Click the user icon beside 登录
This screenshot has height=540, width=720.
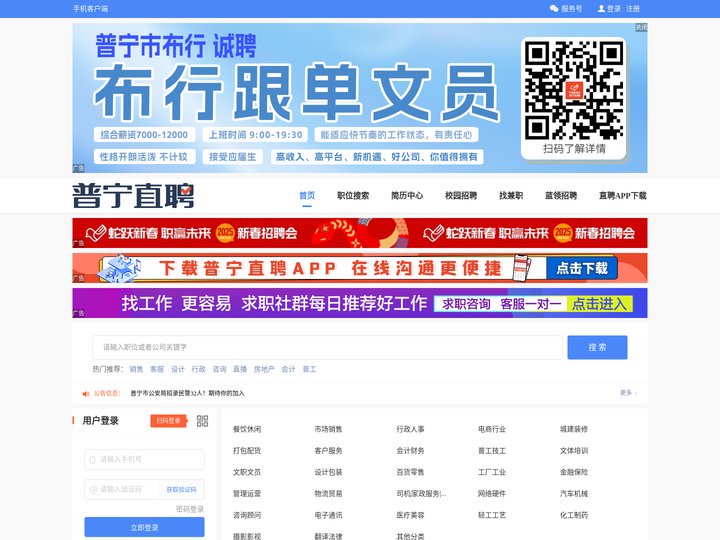(601, 8)
